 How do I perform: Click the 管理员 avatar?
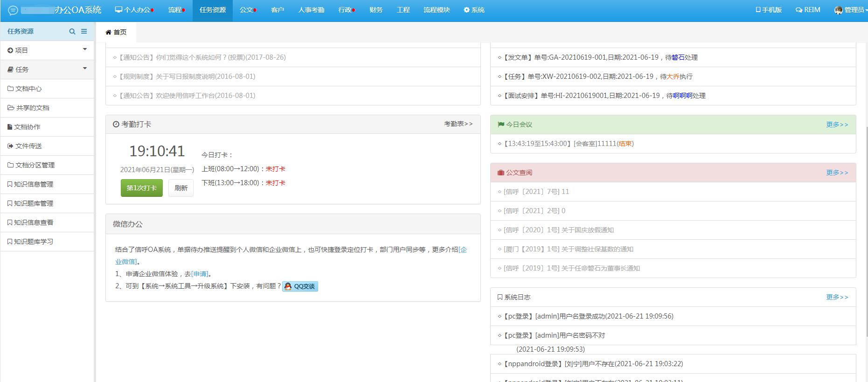(x=839, y=10)
